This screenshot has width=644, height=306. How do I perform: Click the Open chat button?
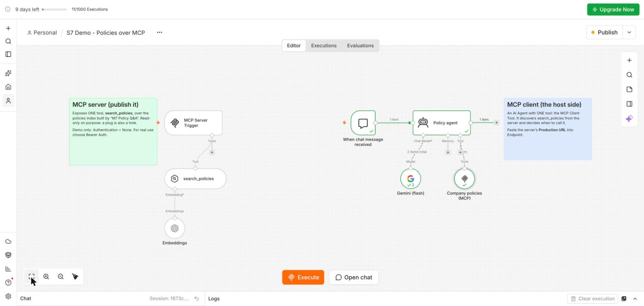coord(354,277)
